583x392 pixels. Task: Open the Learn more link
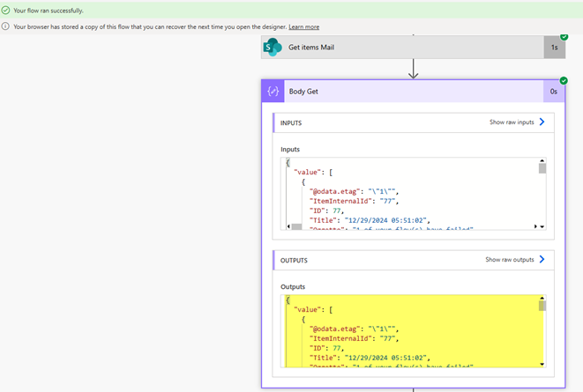(303, 26)
